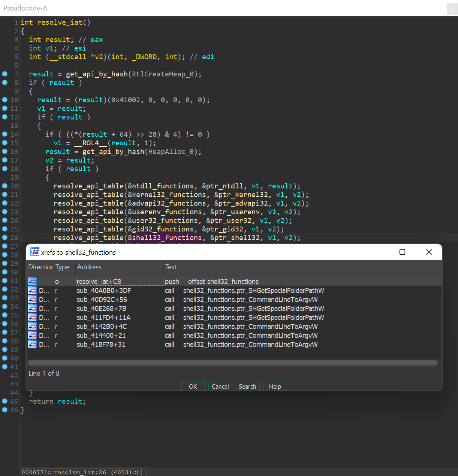Toggle breakpoint dot on line 7

[x=5, y=74]
